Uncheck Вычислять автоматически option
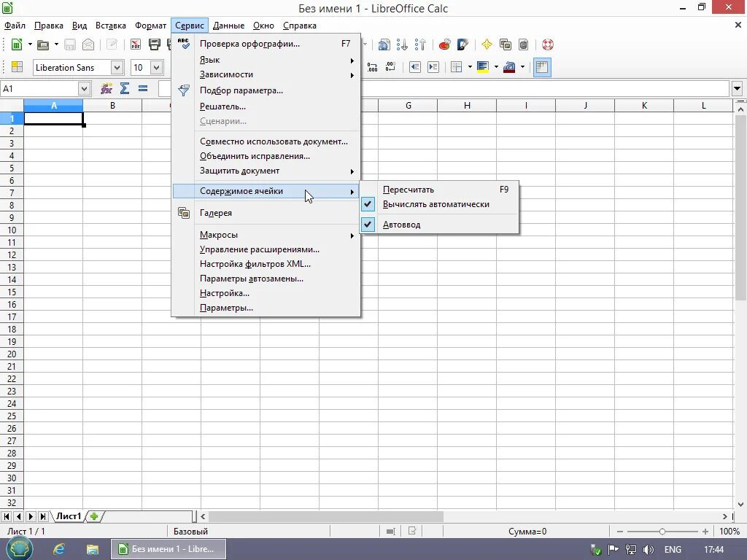The height and width of the screenshot is (560, 747). coord(436,204)
